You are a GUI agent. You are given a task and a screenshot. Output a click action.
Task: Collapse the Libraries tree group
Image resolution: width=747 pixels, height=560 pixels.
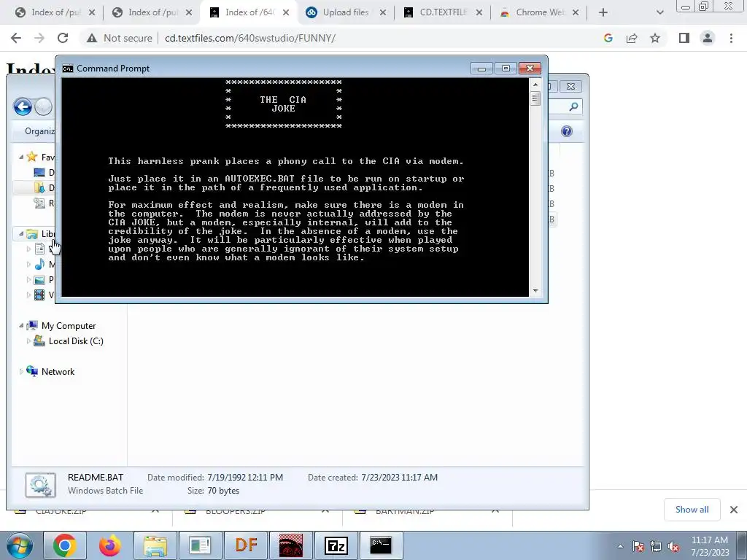click(x=21, y=233)
